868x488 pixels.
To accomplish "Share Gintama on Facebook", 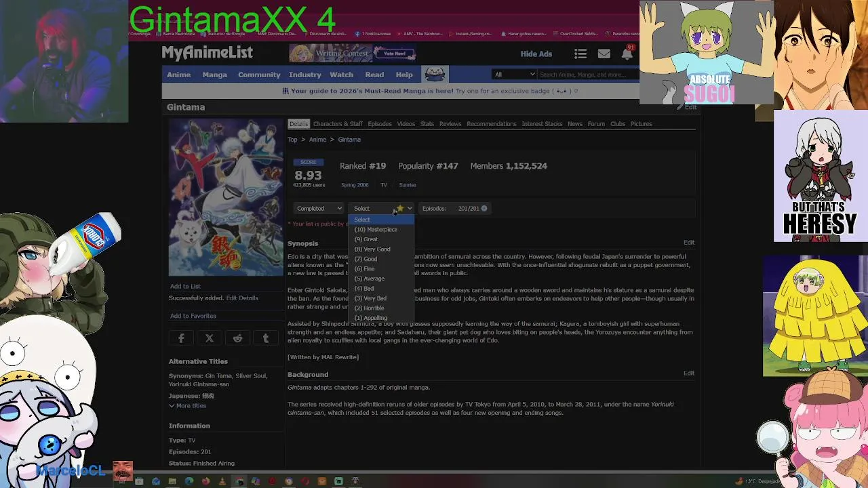I will pyautogui.click(x=182, y=338).
